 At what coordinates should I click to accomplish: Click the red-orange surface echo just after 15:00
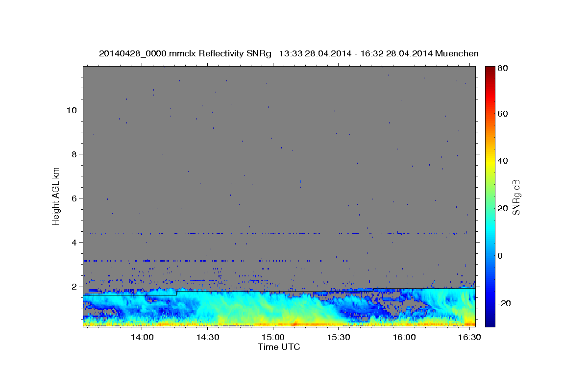(295, 324)
